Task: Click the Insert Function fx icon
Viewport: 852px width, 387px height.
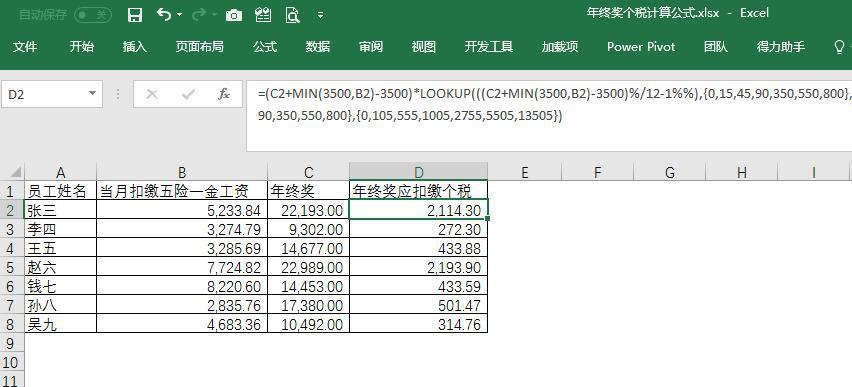Action: [223, 95]
